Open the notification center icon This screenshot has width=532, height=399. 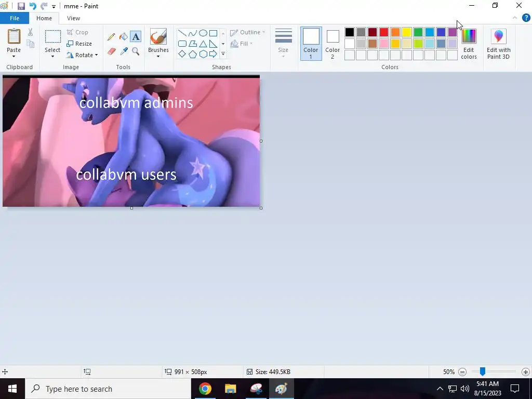click(x=515, y=389)
